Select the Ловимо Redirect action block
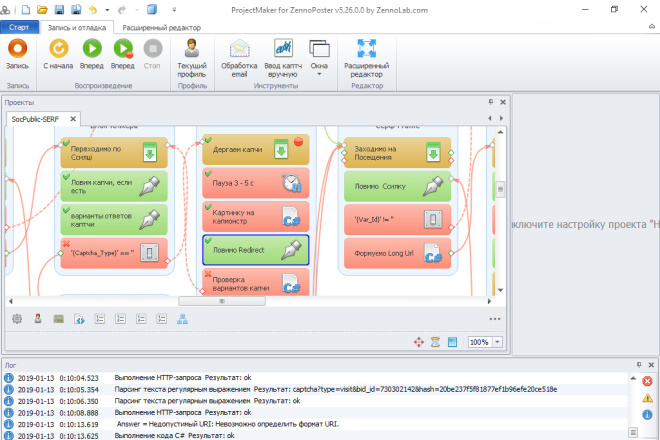The height and width of the screenshot is (440, 660). click(x=255, y=250)
